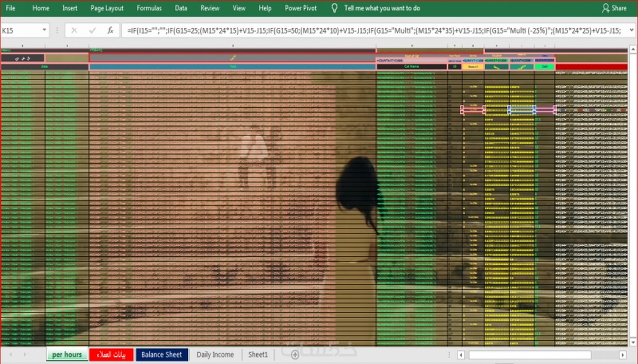The width and height of the screenshot is (638, 364).
Task: Open the Insert Function fx dialog
Action: pyautogui.click(x=110, y=30)
